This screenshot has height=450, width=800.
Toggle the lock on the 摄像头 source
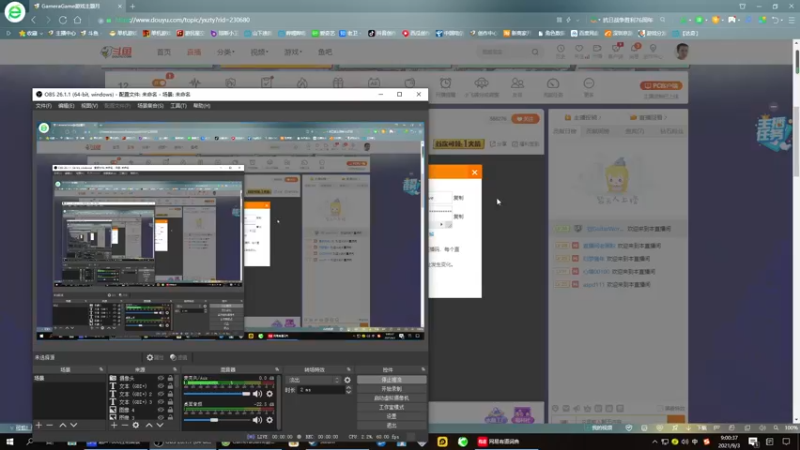pyautogui.click(x=170, y=379)
